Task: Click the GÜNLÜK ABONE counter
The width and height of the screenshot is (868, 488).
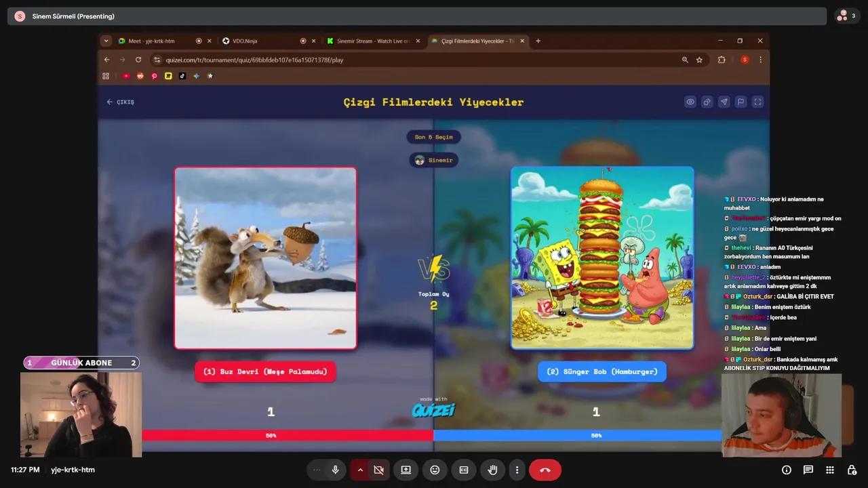Action: [x=81, y=363]
